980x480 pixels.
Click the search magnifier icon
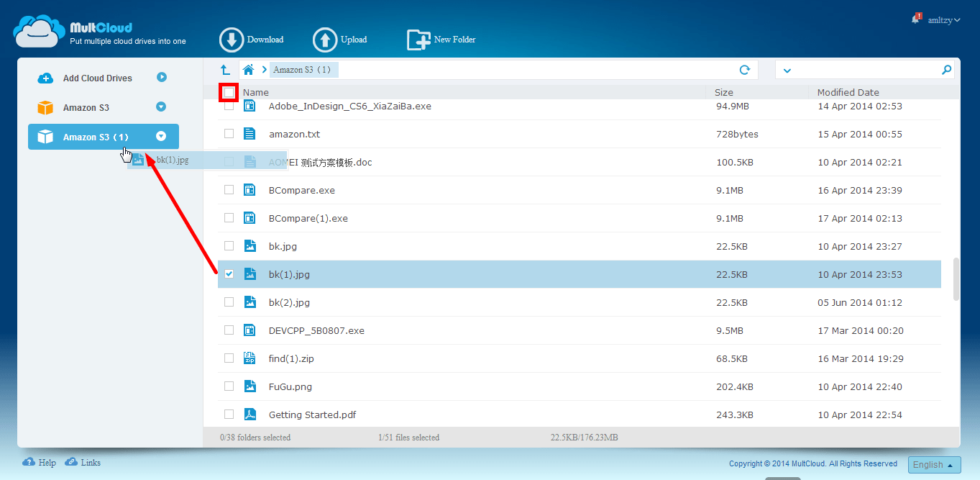coord(947,69)
